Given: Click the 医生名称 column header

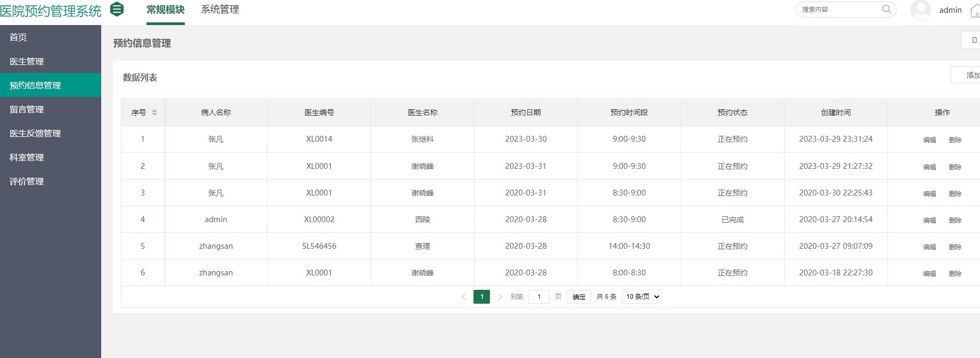Looking at the screenshot, I should point(422,112).
